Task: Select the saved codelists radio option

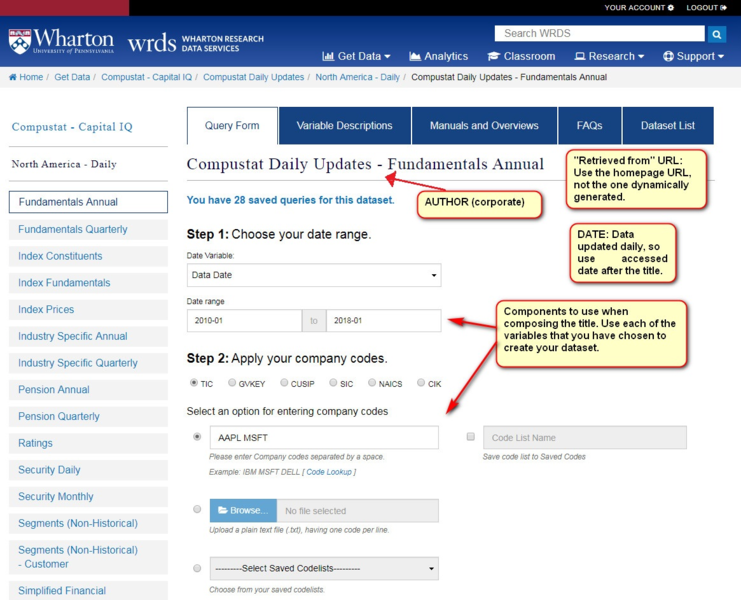Action: (197, 568)
